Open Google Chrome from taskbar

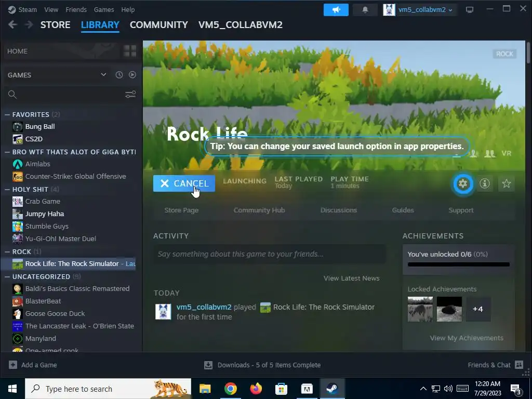point(230,389)
